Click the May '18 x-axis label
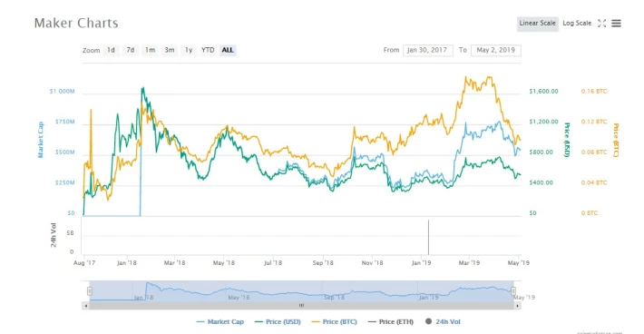The height and width of the screenshot is (334, 644). [x=224, y=263]
